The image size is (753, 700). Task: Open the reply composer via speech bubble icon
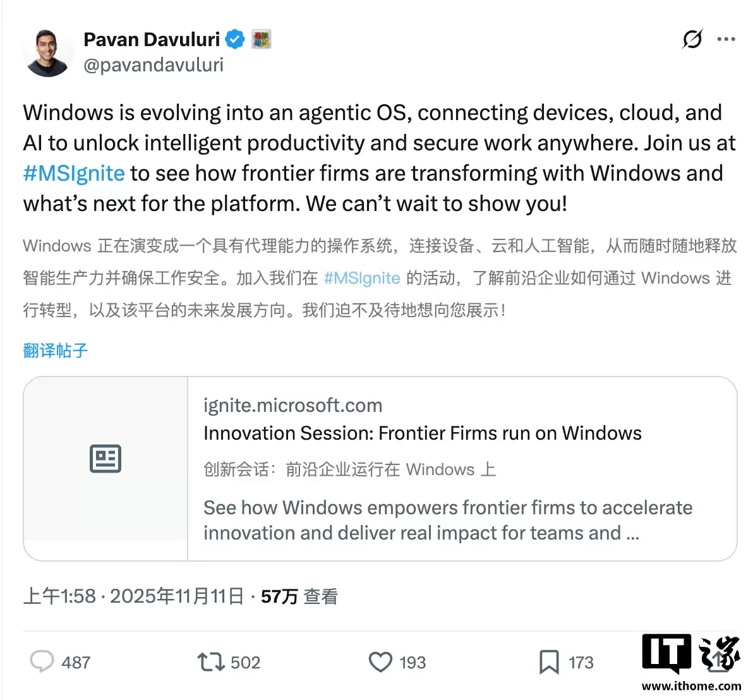[x=42, y=662]
